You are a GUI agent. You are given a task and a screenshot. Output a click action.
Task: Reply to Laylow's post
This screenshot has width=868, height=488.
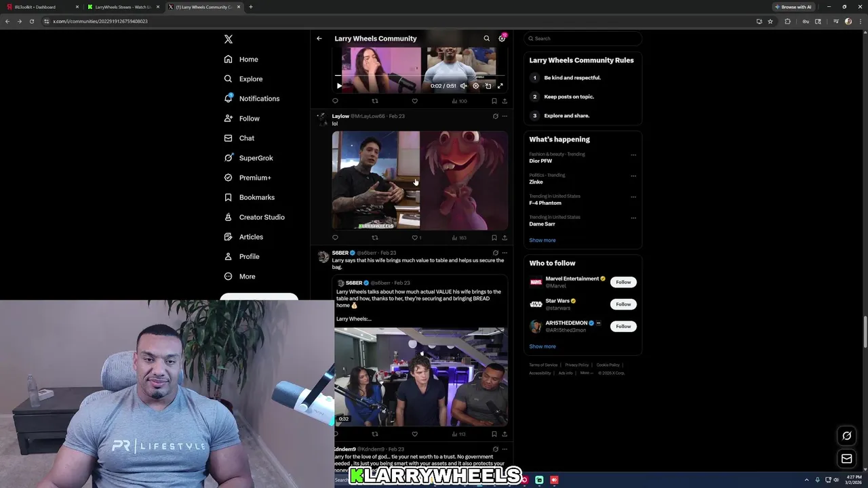pyautogui.click(x=335, y=238)
